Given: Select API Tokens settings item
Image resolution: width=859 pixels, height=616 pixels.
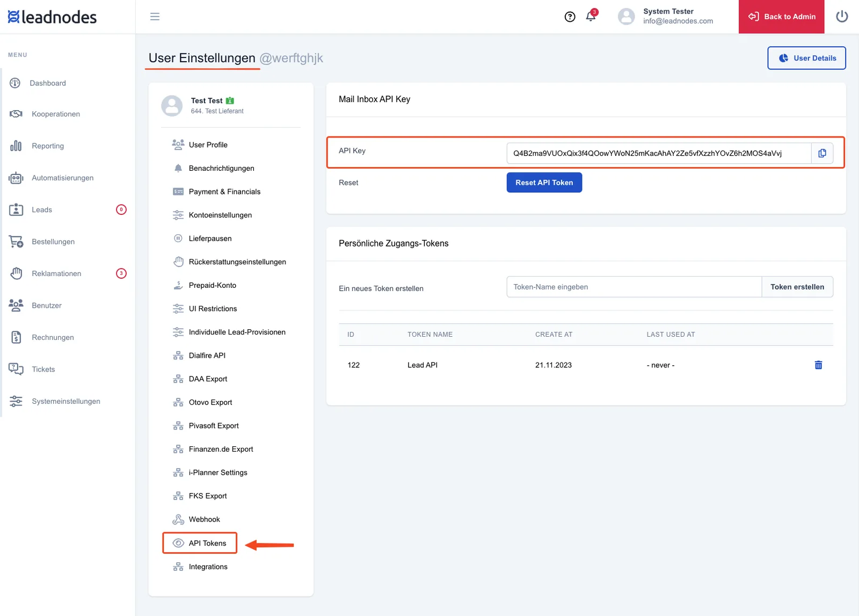Looking at the screenshot, I should click(200, 543).
